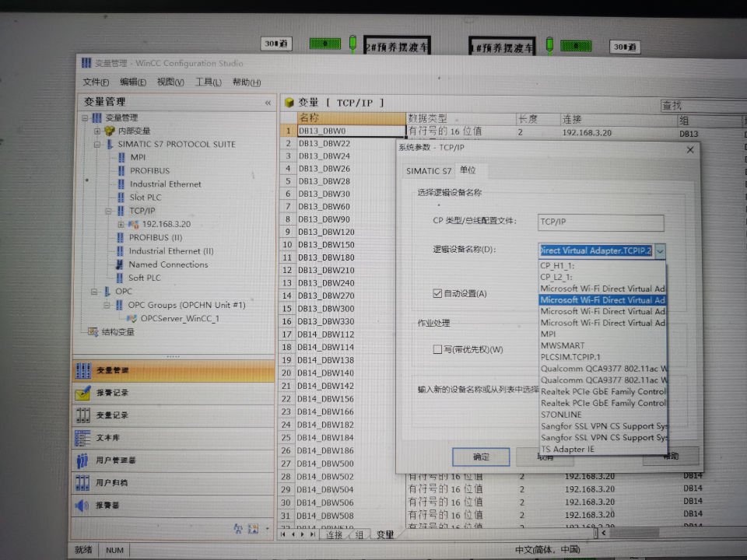Click the OPC driver icon
The height and width of the screenshot is (560, 747).
[x=107, y=291]
